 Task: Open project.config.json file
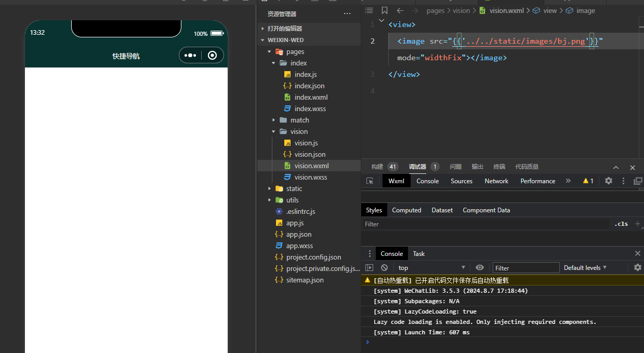[313, 257]
